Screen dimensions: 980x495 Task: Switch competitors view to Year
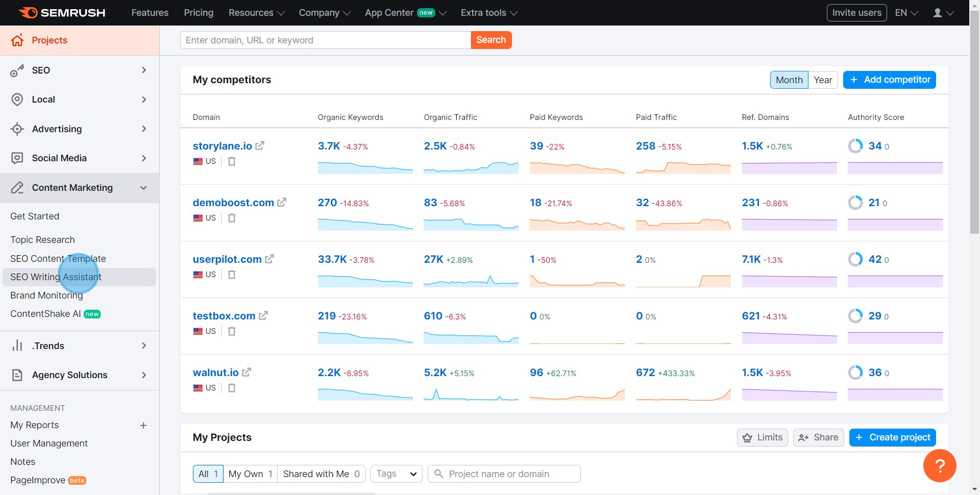pyautogui.click(x=823, y=80)
